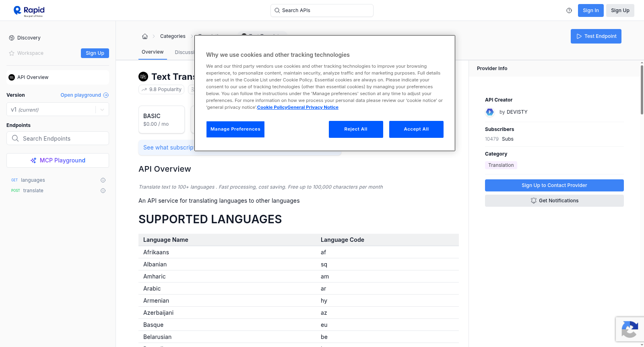Click the sidebar Sign Up button
The image size is (644, 347).
95,53
